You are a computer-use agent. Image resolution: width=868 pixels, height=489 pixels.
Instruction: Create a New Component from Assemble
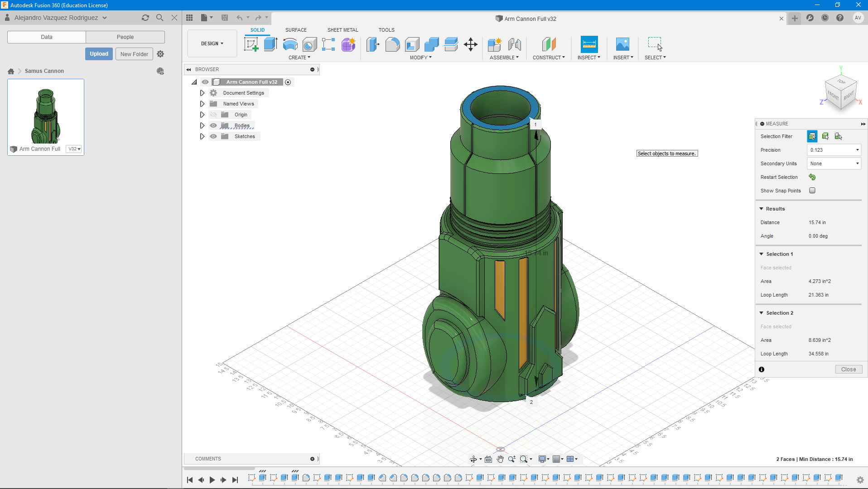pos(495,44)
